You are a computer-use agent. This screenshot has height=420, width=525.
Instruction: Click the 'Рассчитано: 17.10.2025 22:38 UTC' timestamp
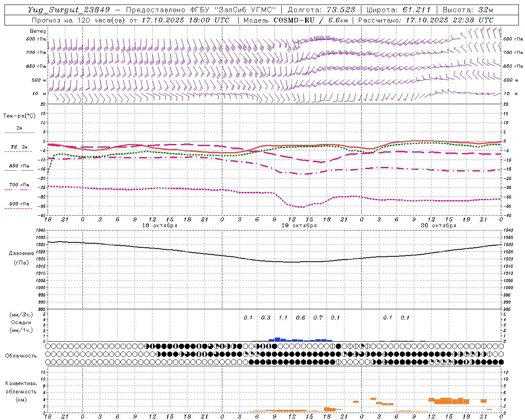(x=426, y=20)
